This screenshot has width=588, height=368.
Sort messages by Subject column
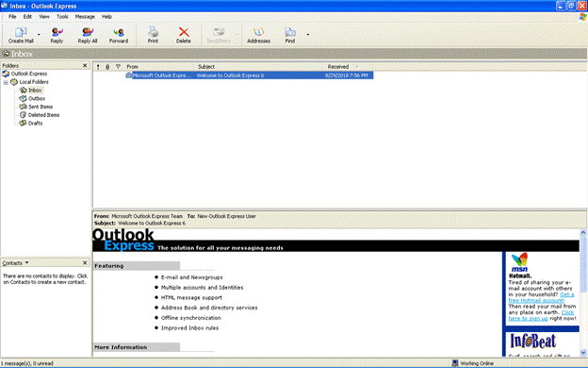258,67
